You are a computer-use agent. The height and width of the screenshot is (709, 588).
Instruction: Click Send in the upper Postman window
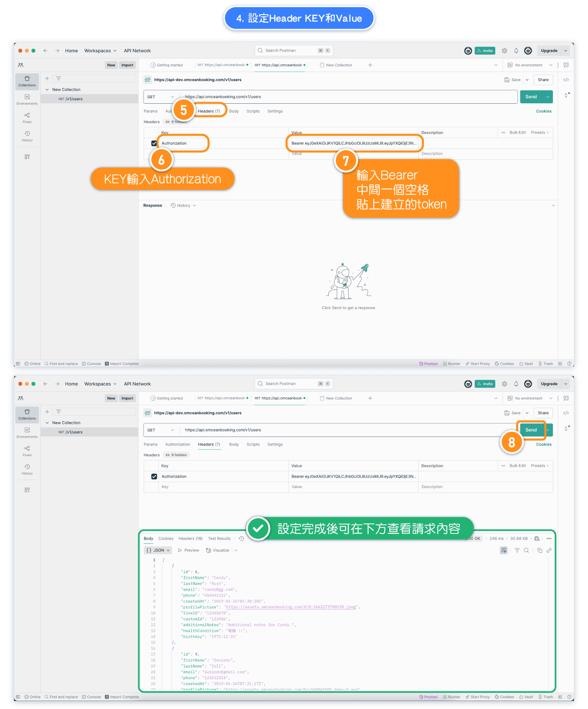(x=531, y=97)
